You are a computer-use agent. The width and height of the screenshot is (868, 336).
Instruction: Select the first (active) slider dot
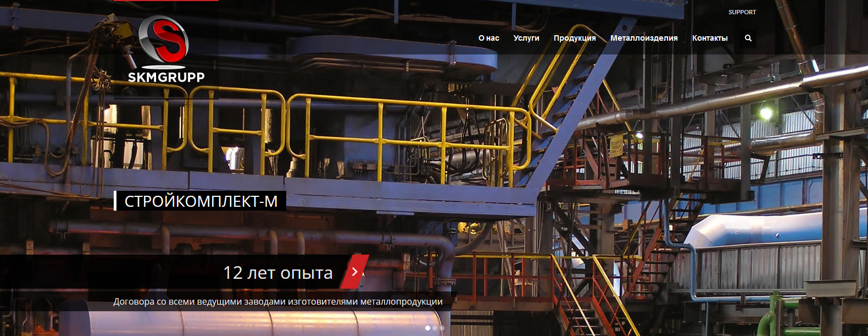(427, 328)
